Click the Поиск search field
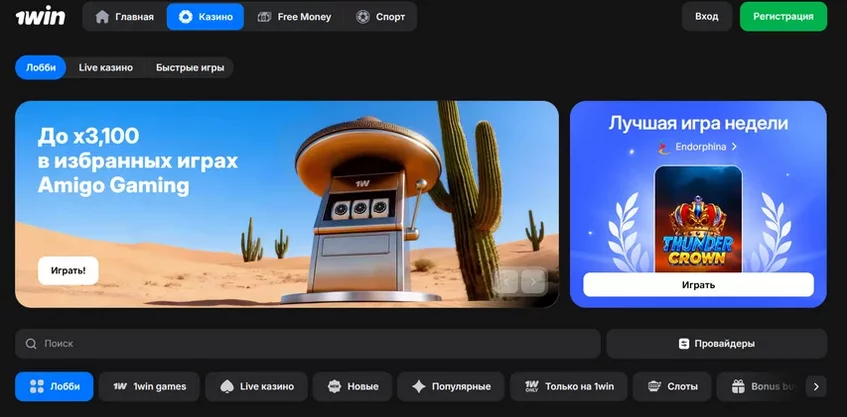 (x=307, y=344)
